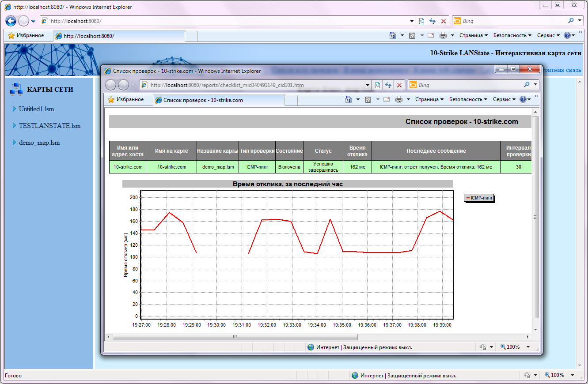The width and height of the screenshot is (588, 384).
Task: Click Bing search field in main window
Action: point(513,21)
